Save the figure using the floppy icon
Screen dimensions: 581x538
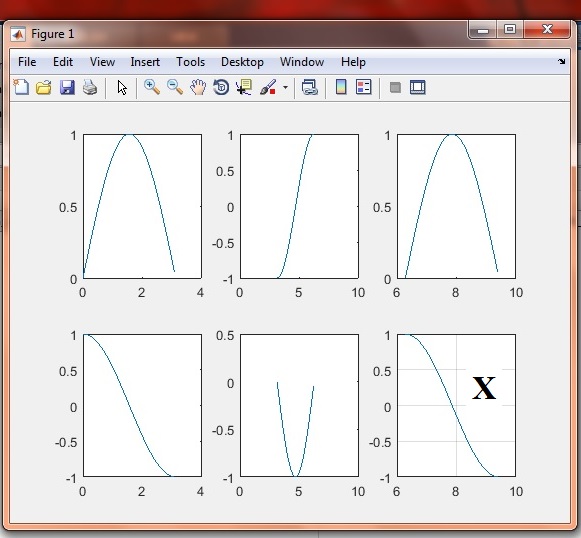pyautogui.click(x=67, y=88)
